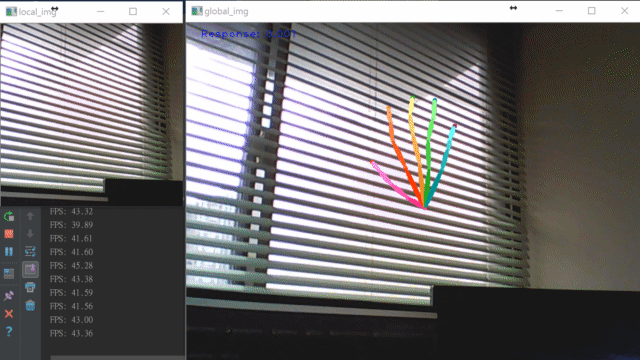Go down the stack trace with the down arrow

pos(30,234)
